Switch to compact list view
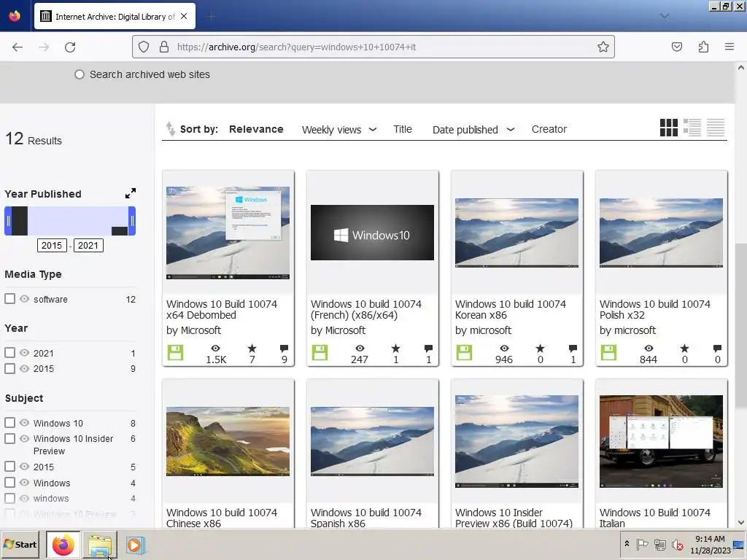The width and height of the screenshot is (747, 560). coord(716,128)
